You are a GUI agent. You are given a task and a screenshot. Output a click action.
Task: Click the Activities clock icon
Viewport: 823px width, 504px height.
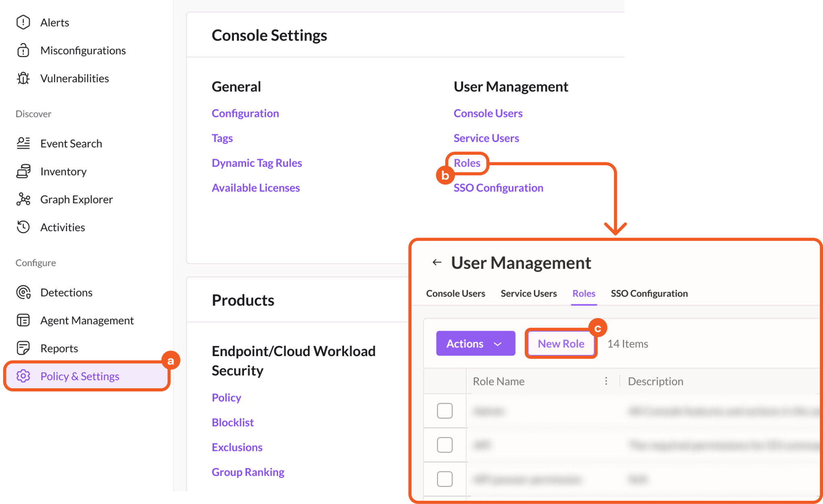(x=23, y=227)
